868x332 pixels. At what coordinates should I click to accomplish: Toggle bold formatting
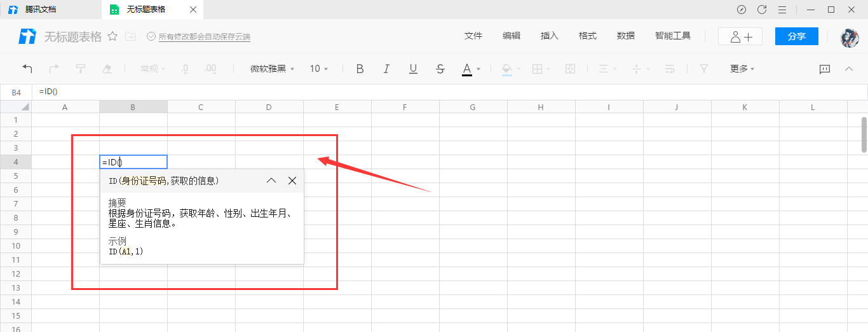[360, 69]
